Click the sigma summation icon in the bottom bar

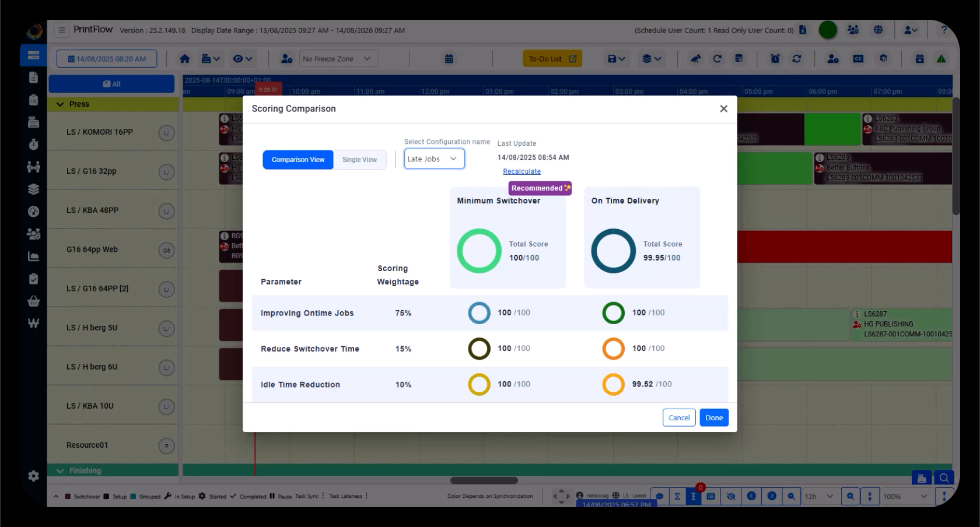[677, 496]
